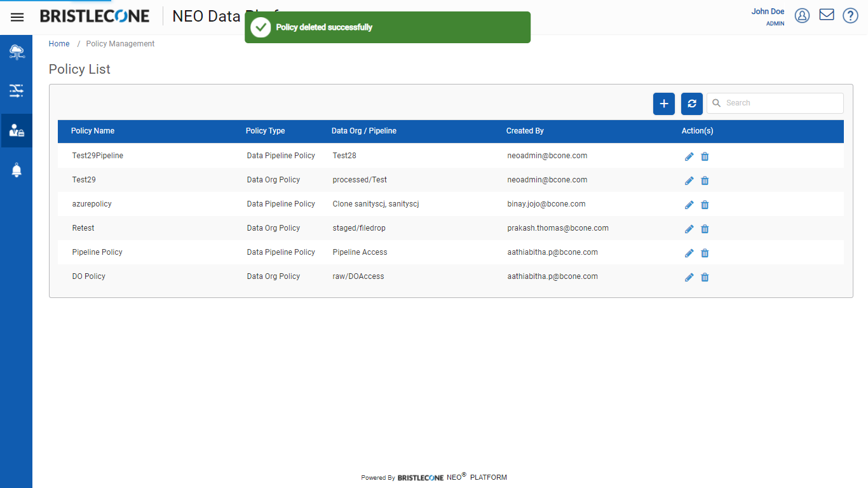Edit the DO Policy row
Image resolution: width=868 pixels, height=488 pixels.
[x=689, y=277]
